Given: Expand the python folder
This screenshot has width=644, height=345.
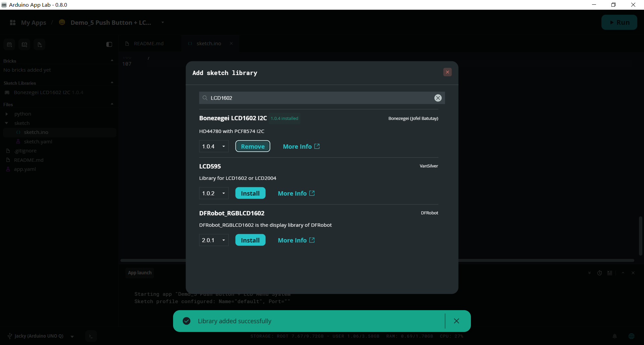Looking at the screenshot, I should (x=7, y=114).
